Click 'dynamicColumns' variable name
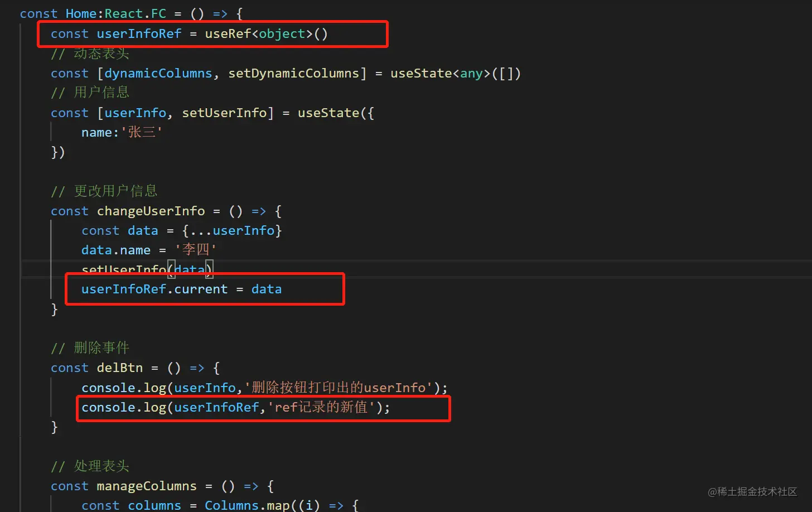The image size is (812, 512). pos(158,73)
